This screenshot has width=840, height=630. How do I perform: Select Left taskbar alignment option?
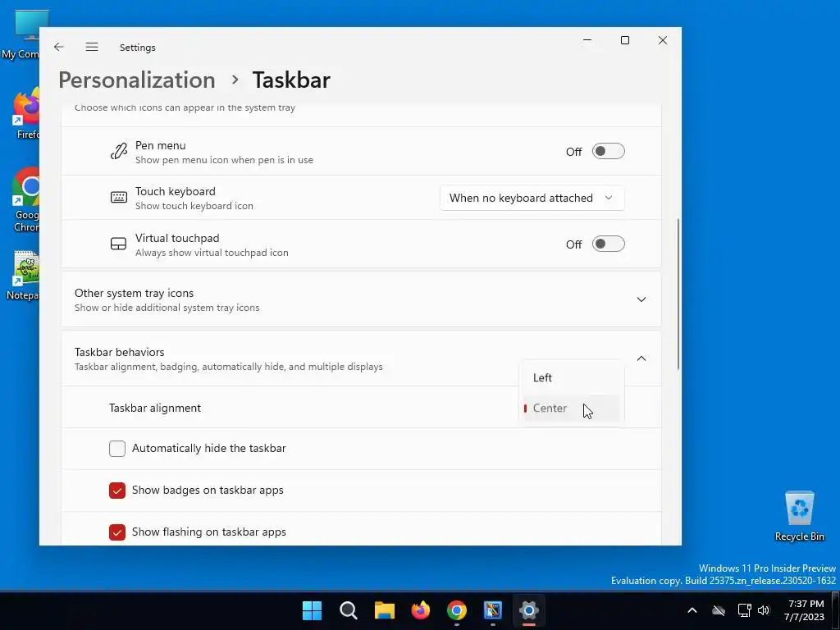click(x=571, y=377)
